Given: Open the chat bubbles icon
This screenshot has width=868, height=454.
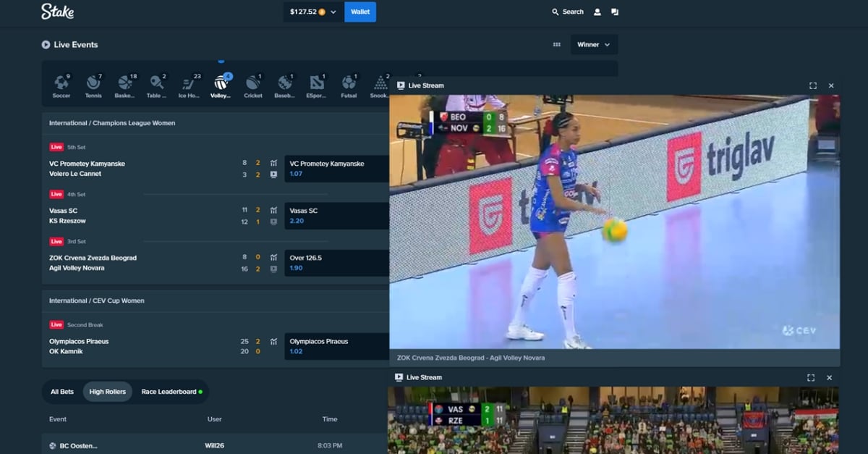Looking at the screenshot, I should [x=615, y=12].
